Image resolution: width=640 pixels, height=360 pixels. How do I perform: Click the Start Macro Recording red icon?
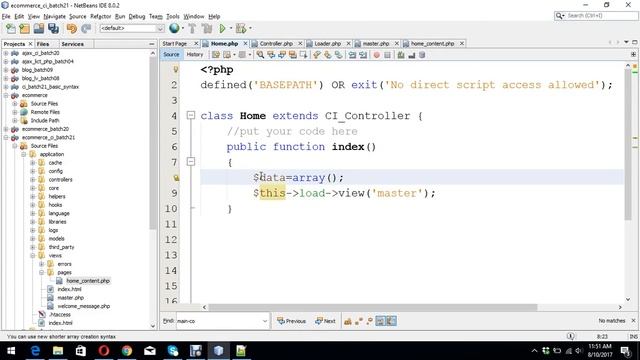[376, 55]
